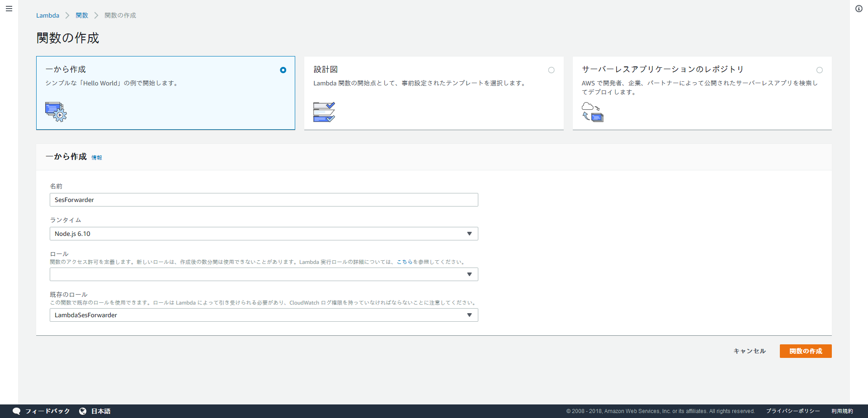Image resolution: width=868 pixels, height=418 pixels.
Task: Click the 'Author from scratch' gear window icon
Action: [x=56, y=112]
